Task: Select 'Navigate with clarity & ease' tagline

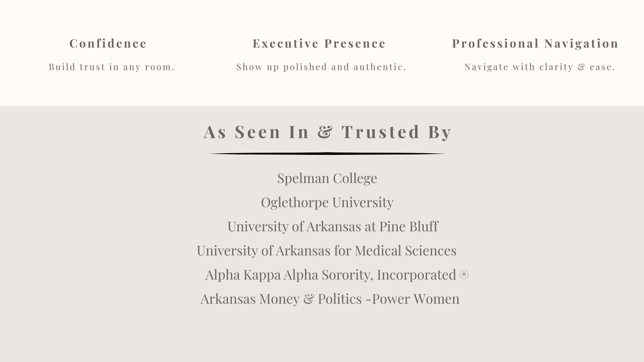Action: [540, 67]
